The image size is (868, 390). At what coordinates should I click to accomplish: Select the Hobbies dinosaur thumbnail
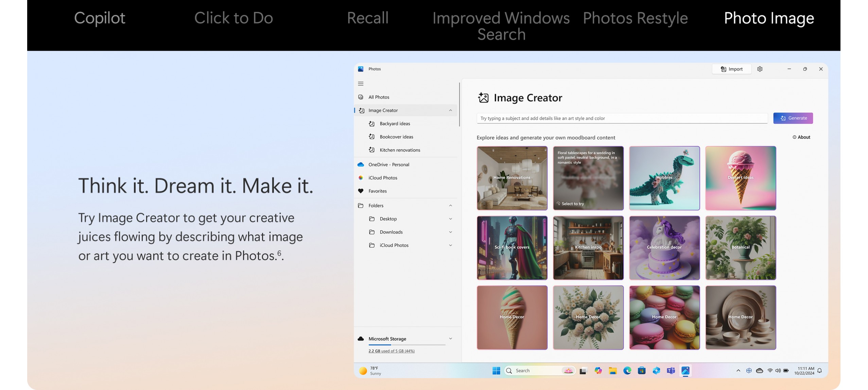[664, 178]
